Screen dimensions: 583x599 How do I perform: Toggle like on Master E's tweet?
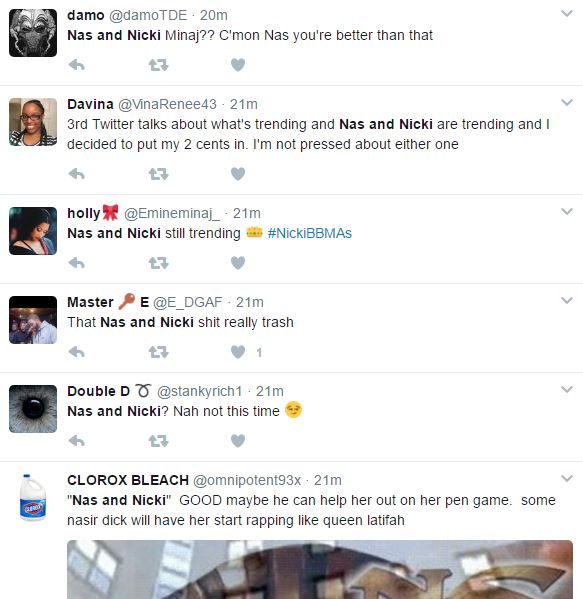click(x=238, y=352)
